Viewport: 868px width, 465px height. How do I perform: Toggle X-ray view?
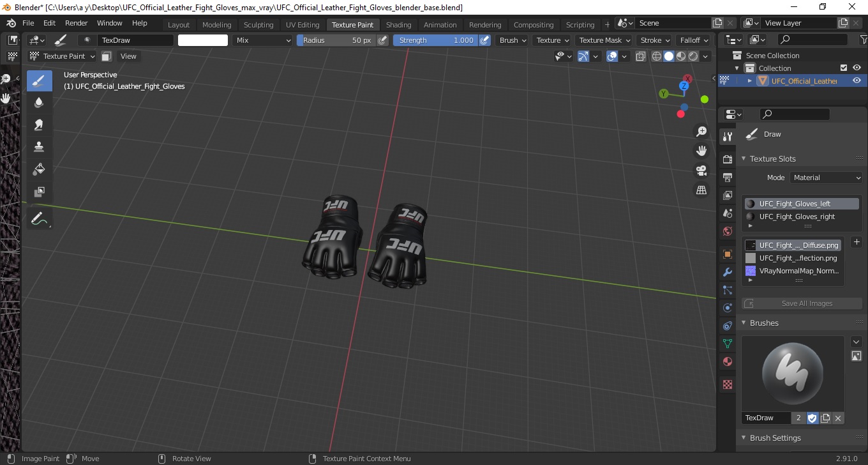[x=641, y=56]
